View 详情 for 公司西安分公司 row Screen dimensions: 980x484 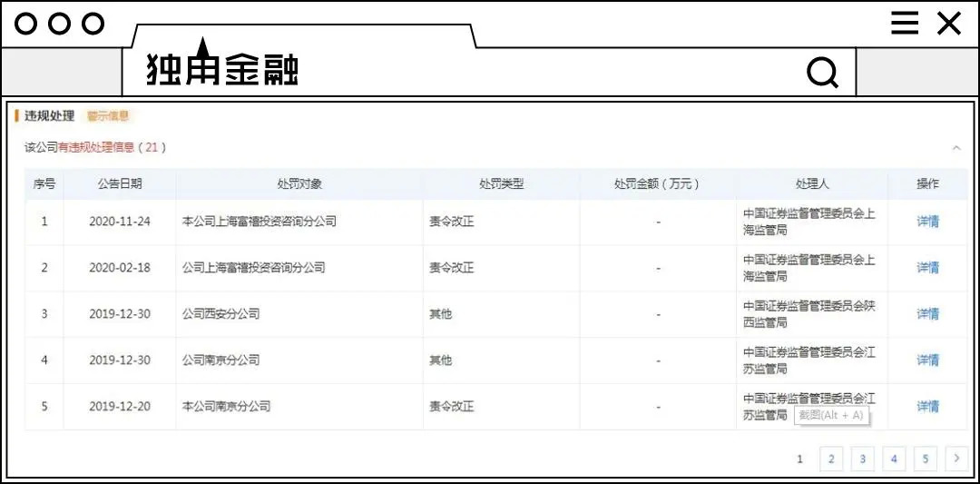point(927,314)
